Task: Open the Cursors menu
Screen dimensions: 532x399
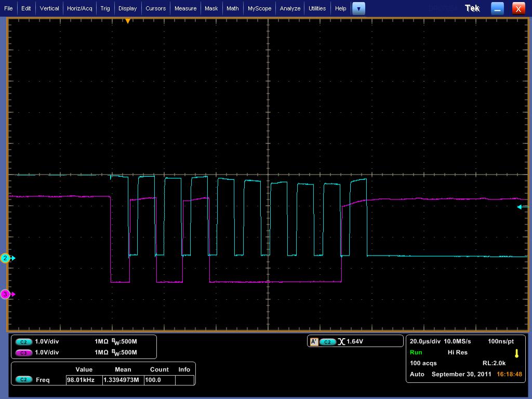Action: [155, 8]
